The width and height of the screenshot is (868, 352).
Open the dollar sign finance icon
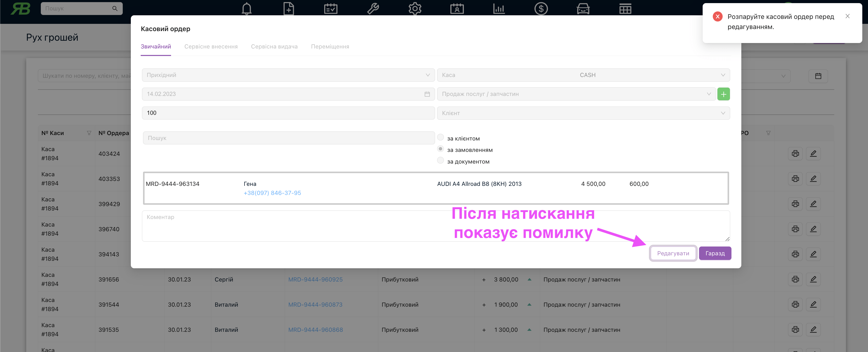click(541, 8)
